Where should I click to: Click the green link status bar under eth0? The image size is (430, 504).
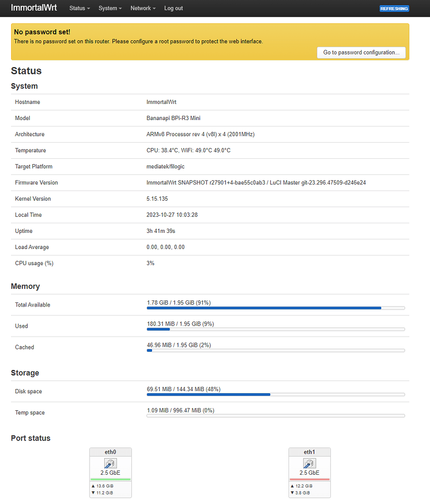(x=110, y=479)
